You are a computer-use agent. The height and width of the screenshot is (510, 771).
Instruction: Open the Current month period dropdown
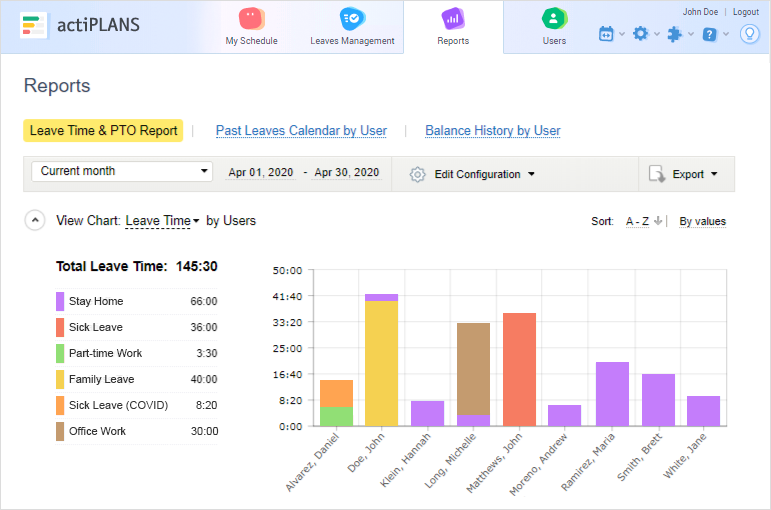122,171
